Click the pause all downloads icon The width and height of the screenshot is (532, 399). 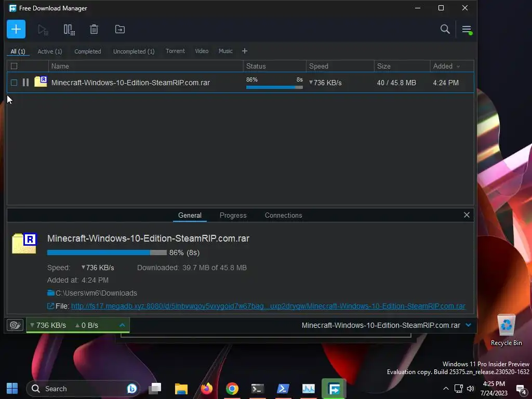click(69, 30)
